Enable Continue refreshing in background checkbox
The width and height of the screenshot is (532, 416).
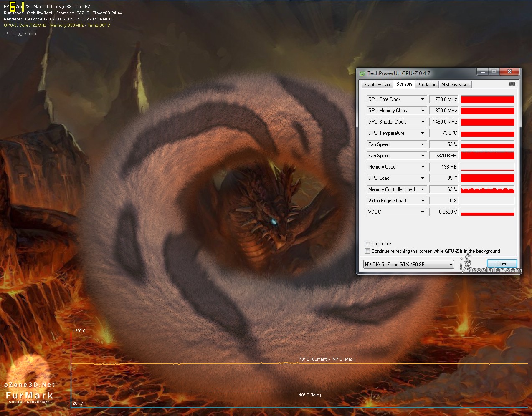pyautogui.click(x=367, y=251)
